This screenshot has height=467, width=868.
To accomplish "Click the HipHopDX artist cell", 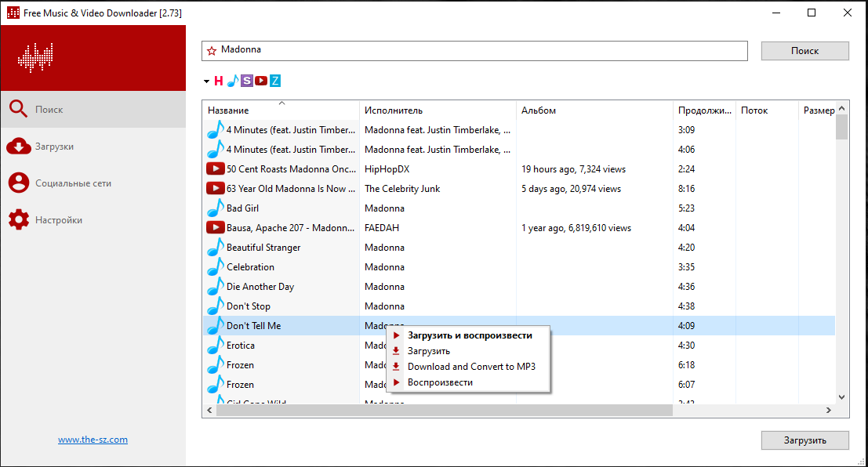I will [x=387, y=168].
